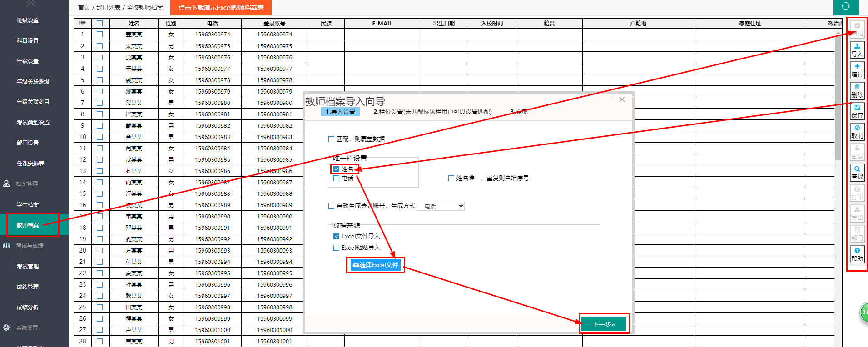Open 任课安排表 in the sidebar
868x347 pixels.
point(30,164)
